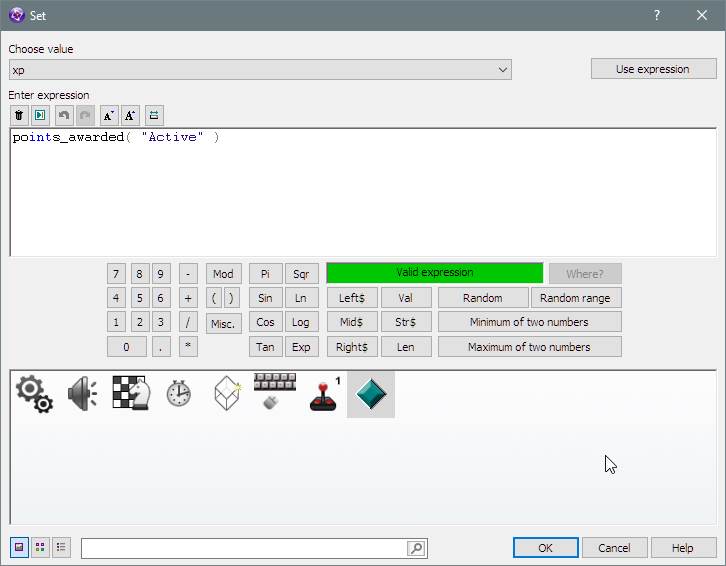Viewport: 726px width, 566px height.
Task: Click the greyed redo arrow icon
Action: [x=85, y=115]
